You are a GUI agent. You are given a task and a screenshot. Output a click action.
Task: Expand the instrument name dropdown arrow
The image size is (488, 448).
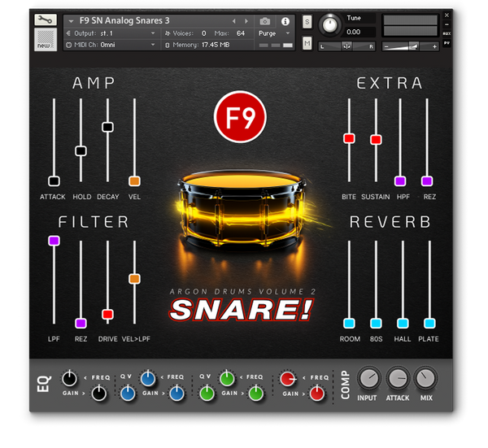click(x=71, y=21)
